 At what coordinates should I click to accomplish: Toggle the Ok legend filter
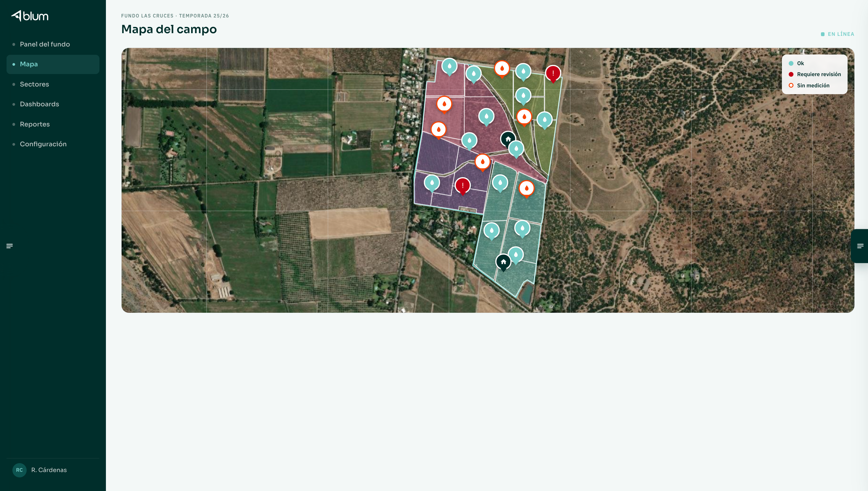click(797, 63)
